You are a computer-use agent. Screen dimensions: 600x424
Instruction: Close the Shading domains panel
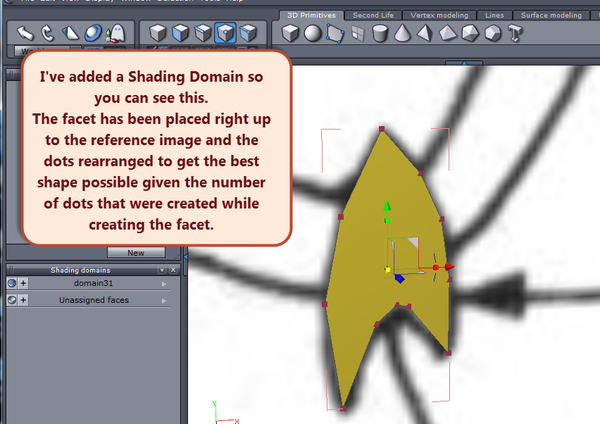pyautogui.click(x=173, y=270)
